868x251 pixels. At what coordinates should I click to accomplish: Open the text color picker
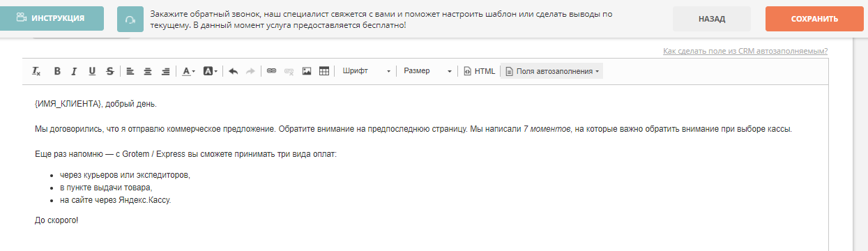click(x=189, y=71)
